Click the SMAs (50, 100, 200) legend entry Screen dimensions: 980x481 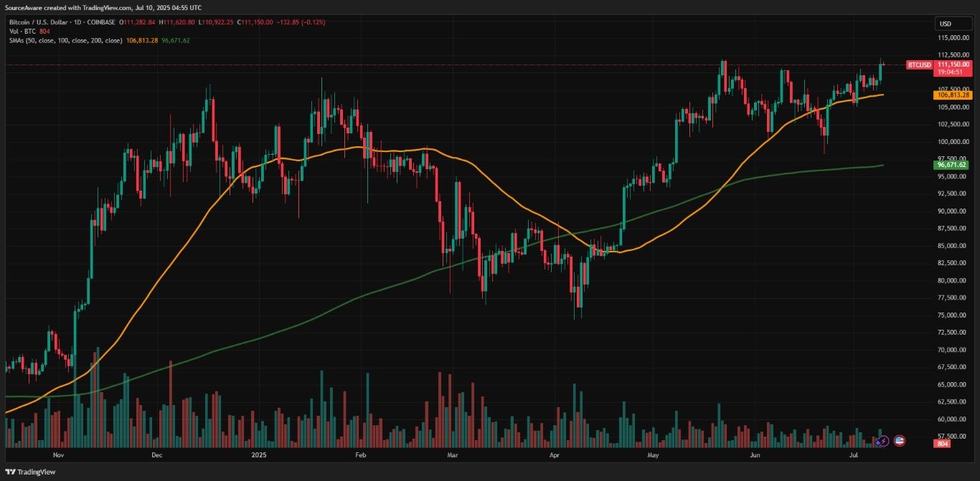(65, 42)
